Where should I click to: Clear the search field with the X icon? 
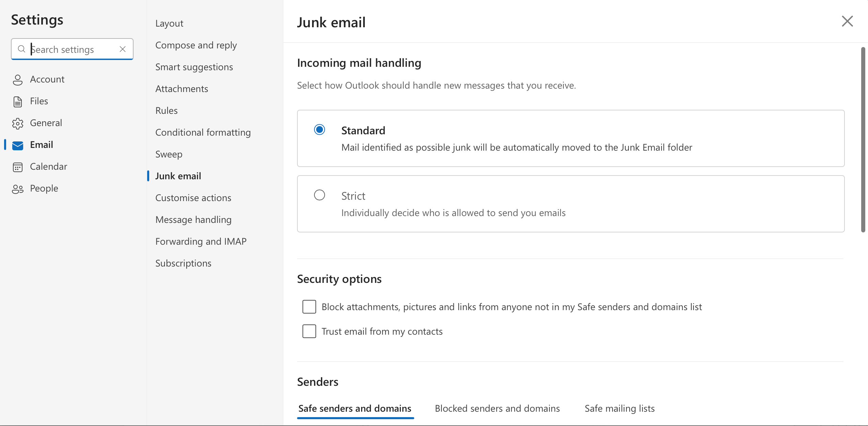(x=123, y=49)
